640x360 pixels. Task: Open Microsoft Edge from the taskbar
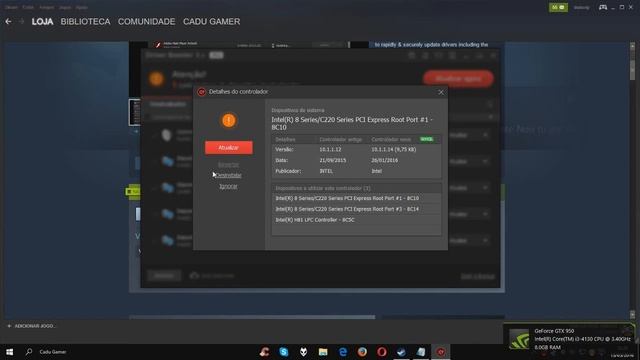[343, 352]
